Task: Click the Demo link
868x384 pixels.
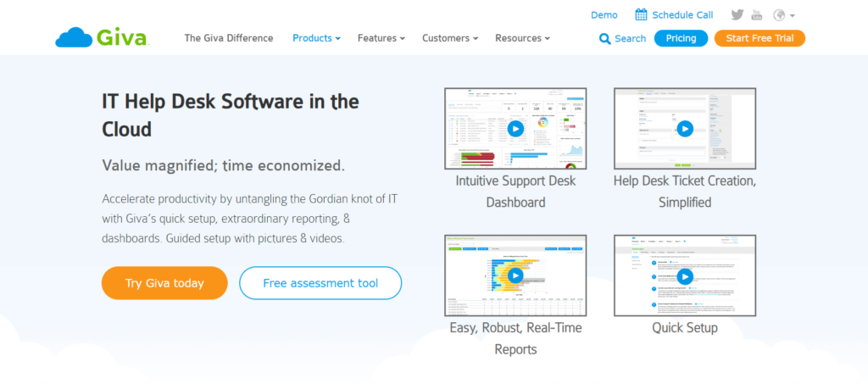Action: [604, 15]
